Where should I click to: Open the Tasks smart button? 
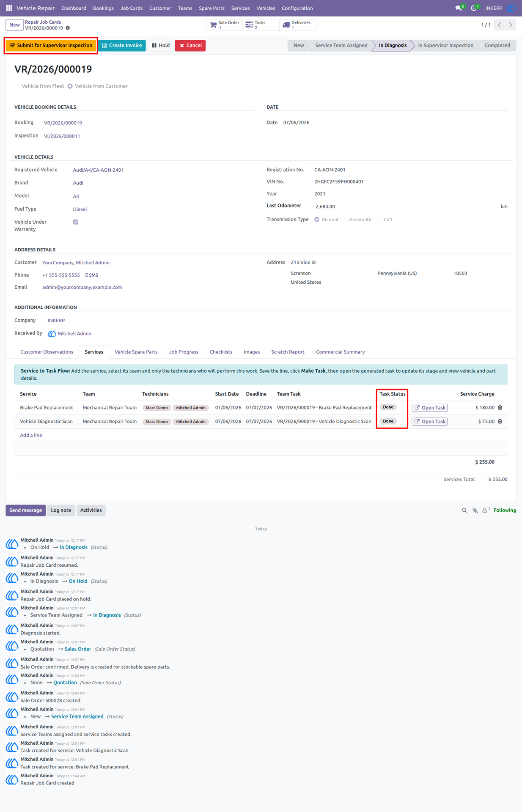tap(261, 25)
